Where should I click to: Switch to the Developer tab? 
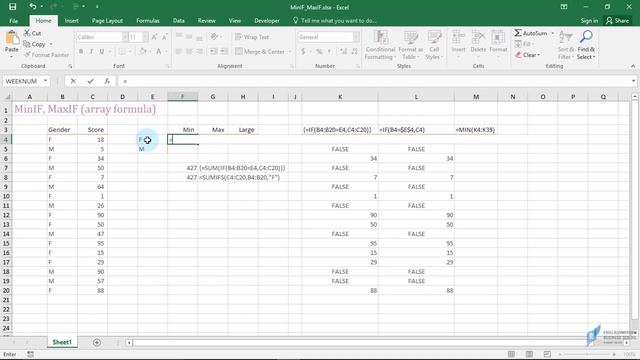267,20
